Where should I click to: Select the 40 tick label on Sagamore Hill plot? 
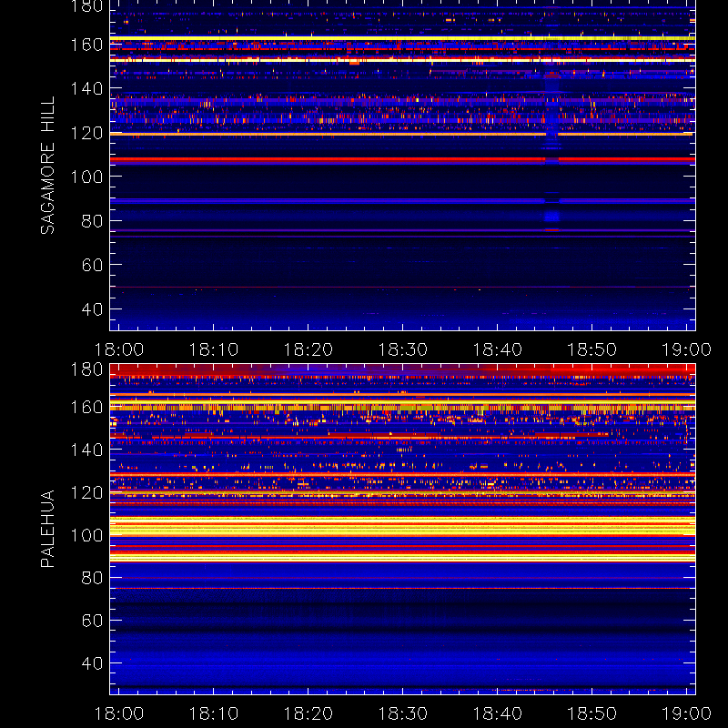pos(92,309)
